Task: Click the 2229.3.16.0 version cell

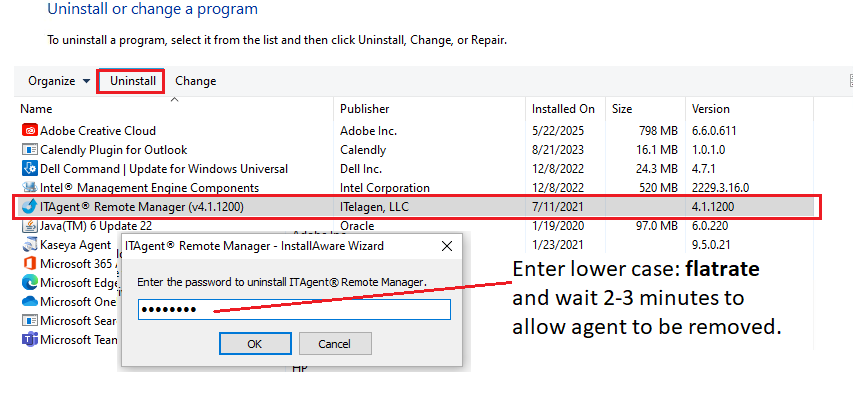Action: coord(720,188)
